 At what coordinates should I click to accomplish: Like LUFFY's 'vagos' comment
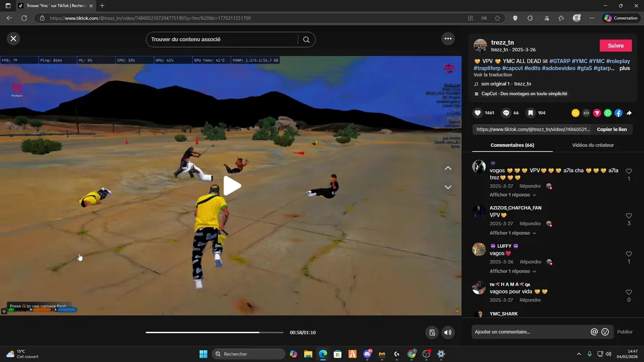pyautogui.click(x=629, y=254)
